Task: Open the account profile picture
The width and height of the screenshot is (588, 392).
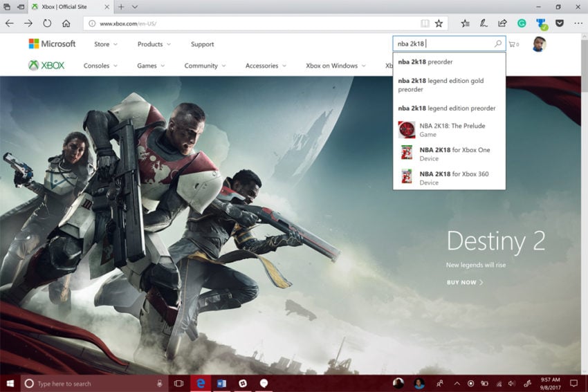Action: coord(540,44)
